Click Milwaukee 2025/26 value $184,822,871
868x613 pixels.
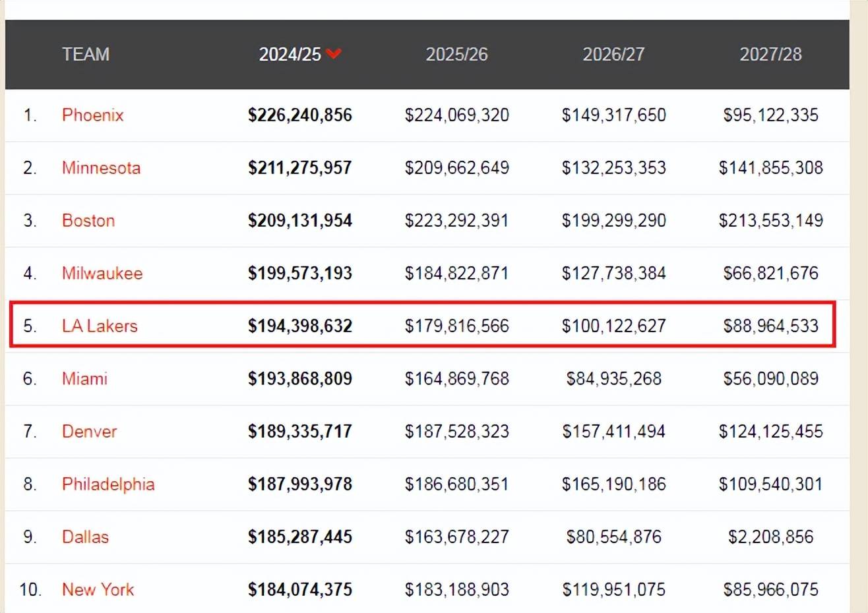click(457, 274)
